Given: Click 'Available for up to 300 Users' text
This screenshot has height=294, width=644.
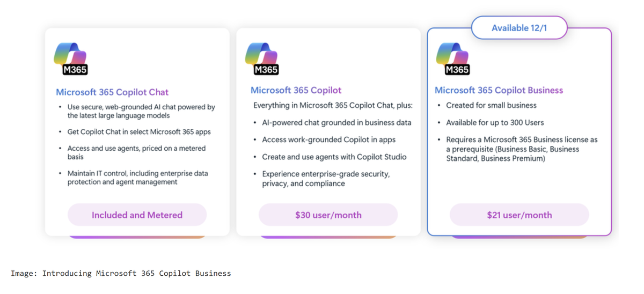Looking at the screenshot, I should pos(495,122).
